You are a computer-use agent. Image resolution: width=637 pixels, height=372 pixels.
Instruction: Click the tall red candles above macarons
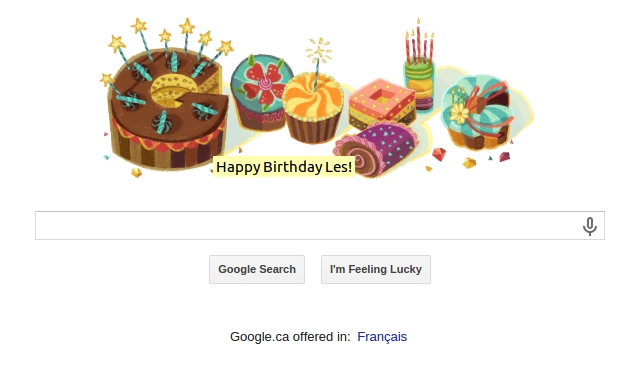[x=418, y=41]
